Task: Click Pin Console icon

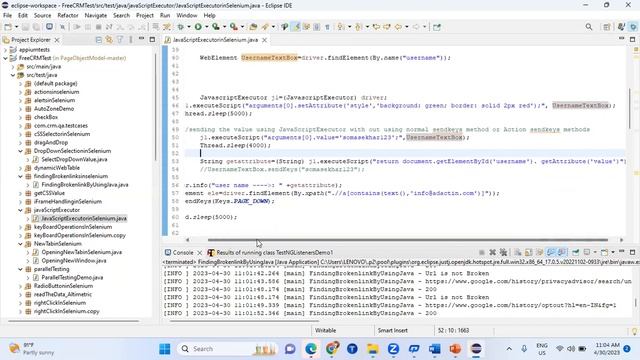Action: [576, 252]
